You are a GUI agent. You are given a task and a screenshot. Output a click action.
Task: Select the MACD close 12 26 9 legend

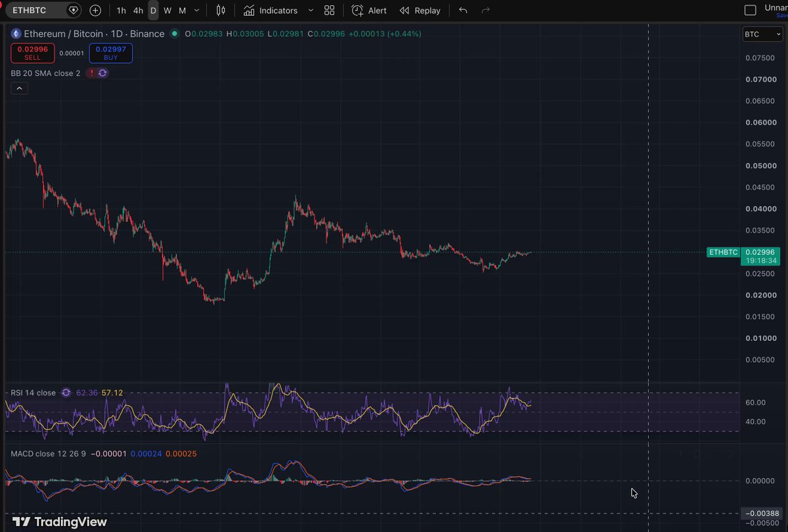coord(49,454)
